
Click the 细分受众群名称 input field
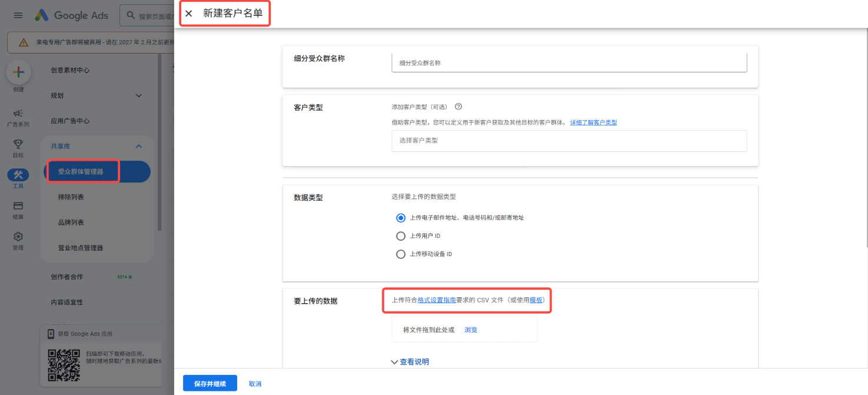[568, 62]
